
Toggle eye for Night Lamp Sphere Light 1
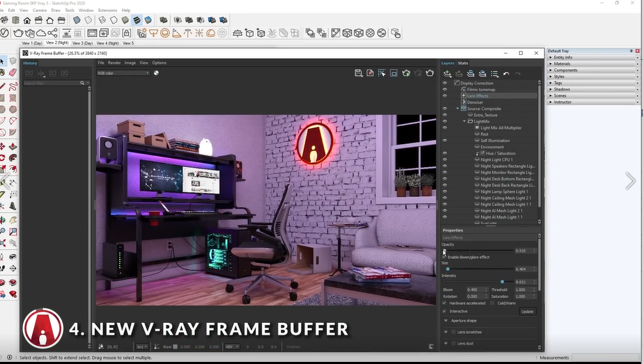[x=444, y=191]
